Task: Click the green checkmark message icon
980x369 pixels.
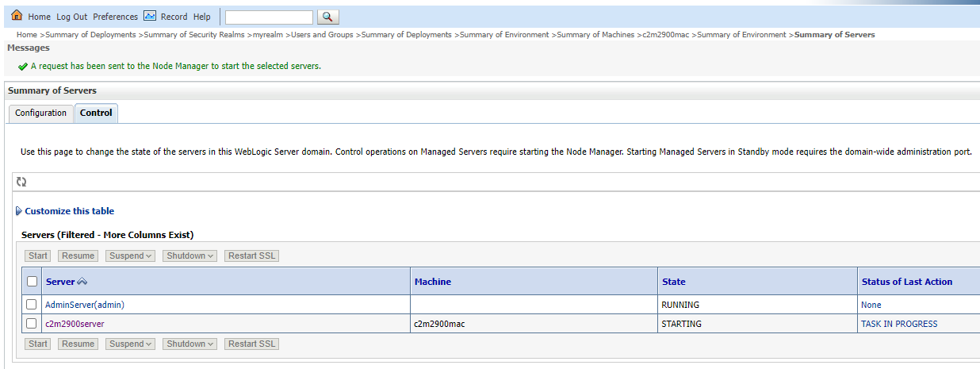Action: 23,67
